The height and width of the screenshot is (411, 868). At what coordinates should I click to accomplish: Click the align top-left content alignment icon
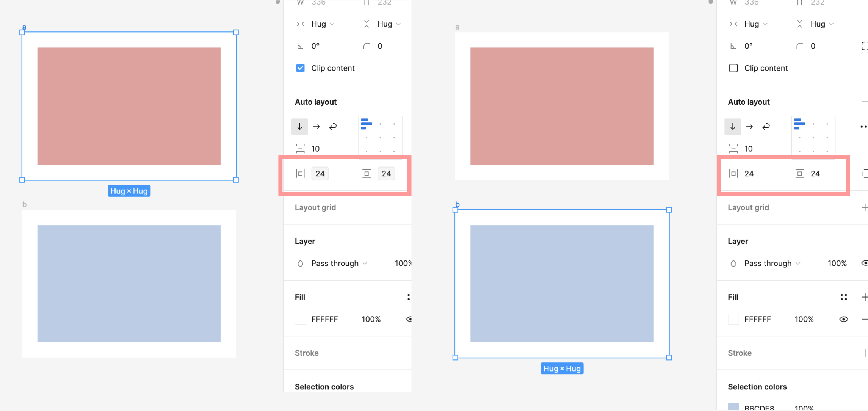click(366, 124)
